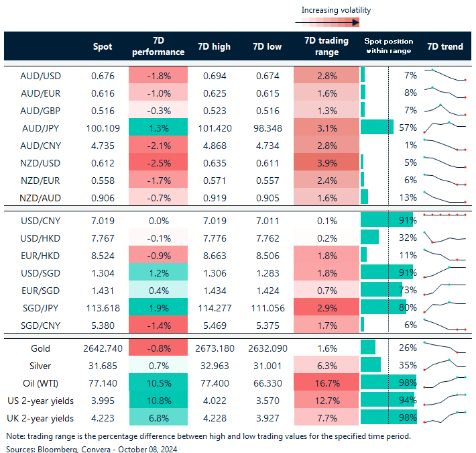Screen dimensions: 476x453
Task: Select the Spot position within range header
Action: point(389,46)
